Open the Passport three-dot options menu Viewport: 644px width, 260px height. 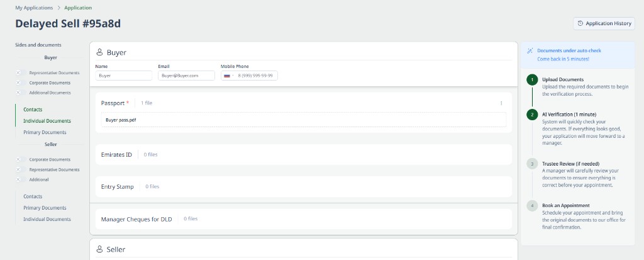(x=501, y=103)
